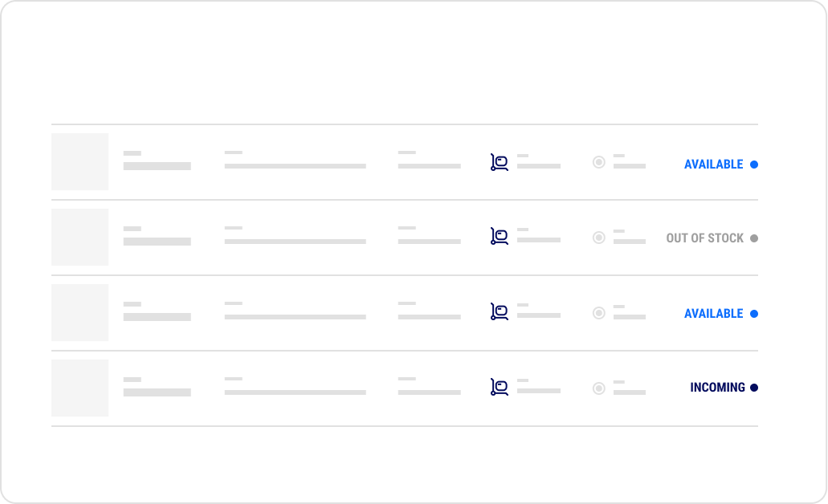Select the radio button in Out of Stock row
Image resolution: width=828 pixels, height=504 pixels.
pyautogui.click(x=599, y=238)
